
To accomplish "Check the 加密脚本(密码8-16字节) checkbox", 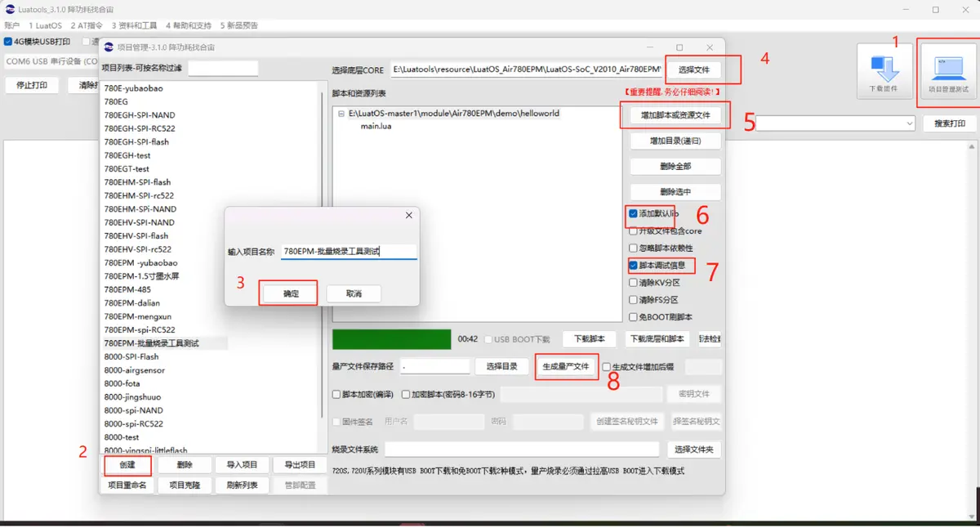I will (x=406, y=394).
